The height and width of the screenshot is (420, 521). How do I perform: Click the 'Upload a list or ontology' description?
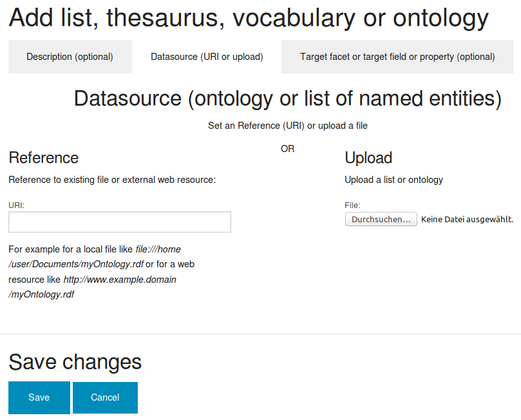[x=393, y=180]
